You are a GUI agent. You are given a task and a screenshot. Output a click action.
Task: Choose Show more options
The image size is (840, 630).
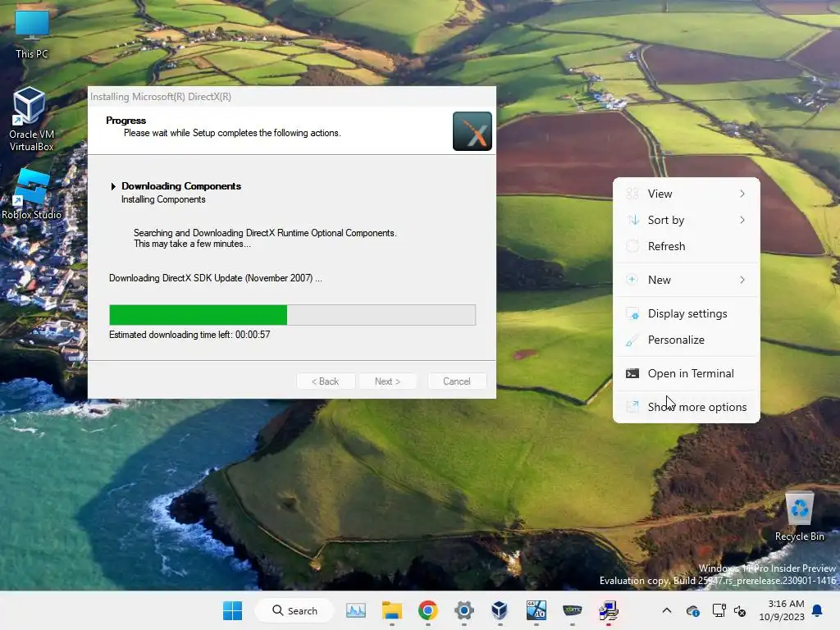687,407
